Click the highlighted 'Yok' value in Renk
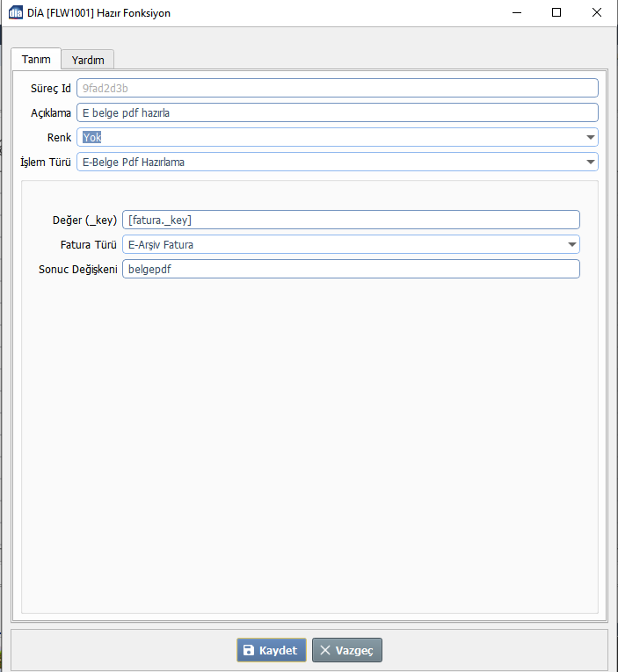 92,137
